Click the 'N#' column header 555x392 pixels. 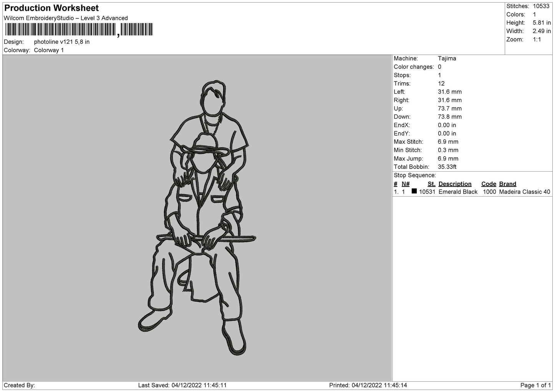[x=406, y=184]
